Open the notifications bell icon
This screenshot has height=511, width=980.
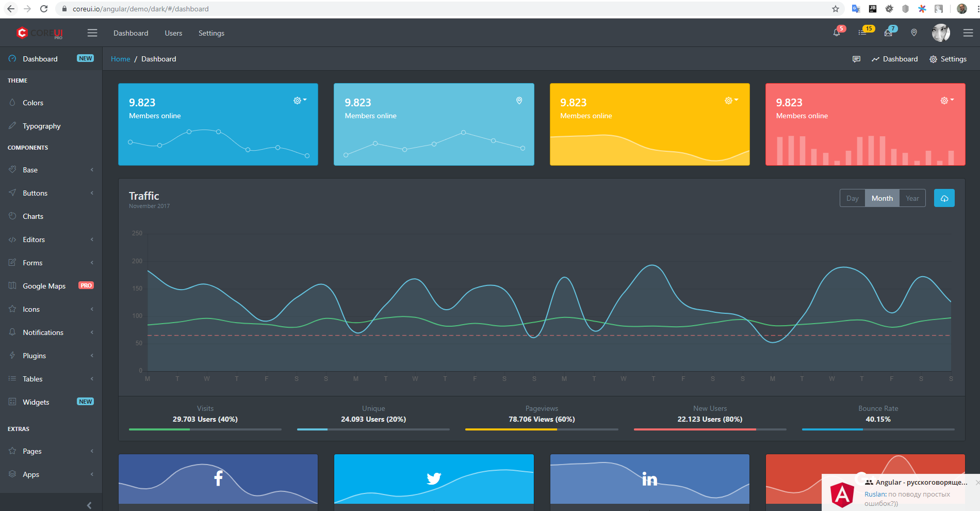pyautogui.click(x=837, y=33)
